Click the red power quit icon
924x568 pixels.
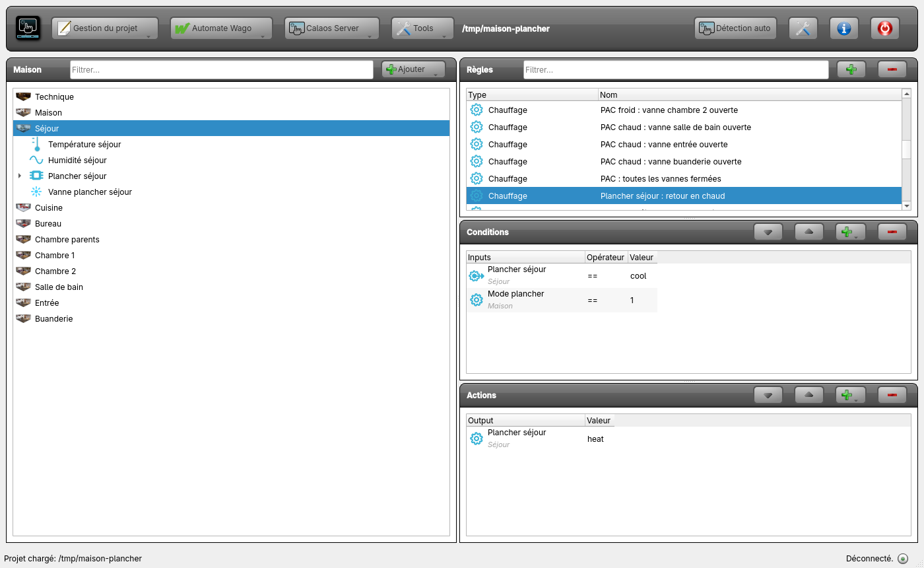pos(884,28)
